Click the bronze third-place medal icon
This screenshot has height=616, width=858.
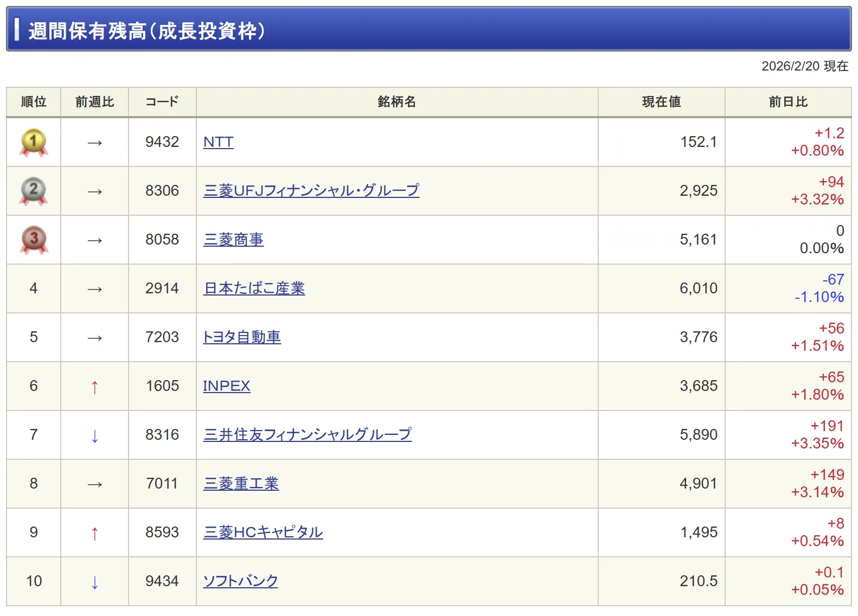(x=34, y=240)
